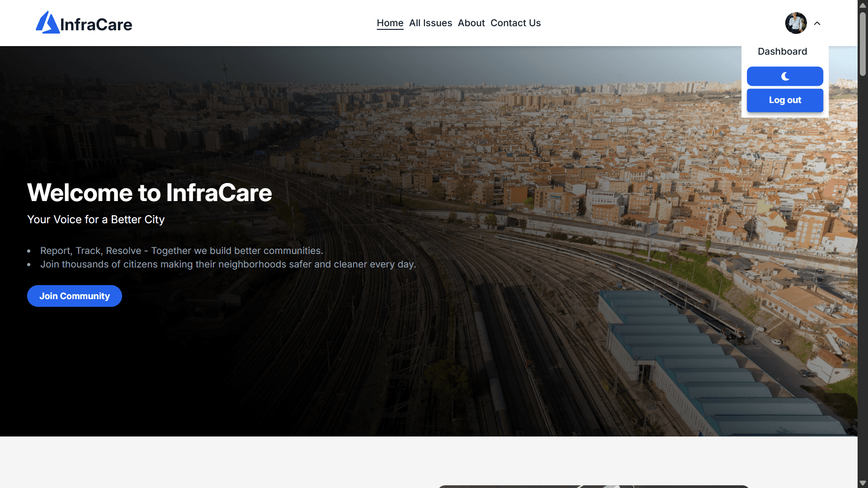The image size is (868, 488).
Task: Click the partially visible image card at the bottom
Action: tap(593, 486)
